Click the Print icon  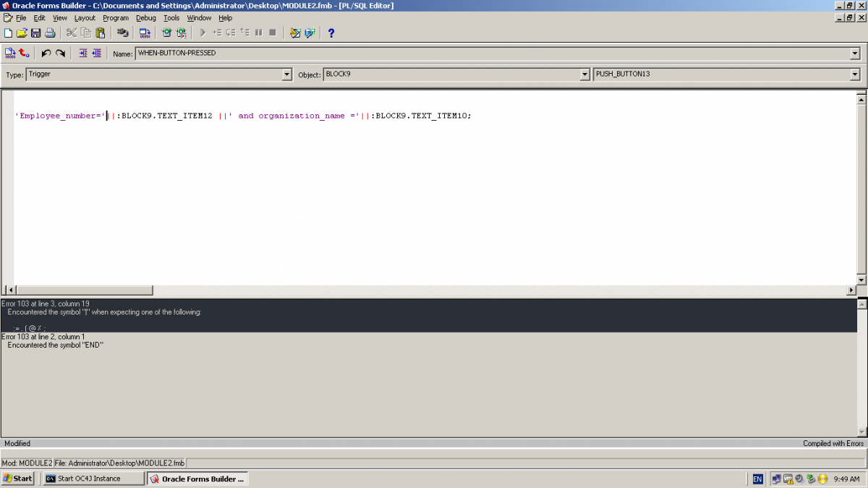(50, 33)
